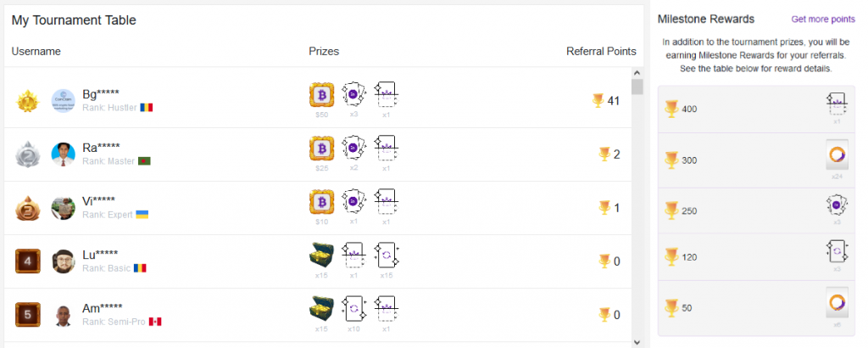The height and width of the screenshot is (348, 868).
Task: Click the Bg***** user avatar
Action: [63, 101]
